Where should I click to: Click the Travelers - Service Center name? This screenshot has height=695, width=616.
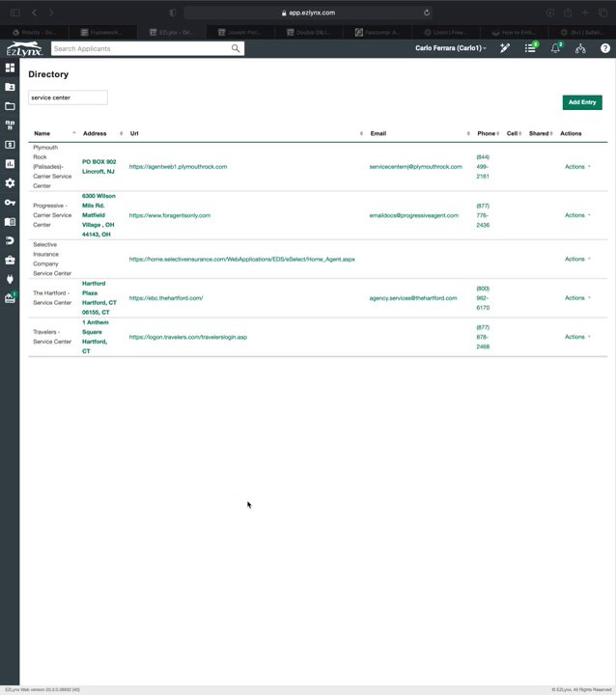52,337
